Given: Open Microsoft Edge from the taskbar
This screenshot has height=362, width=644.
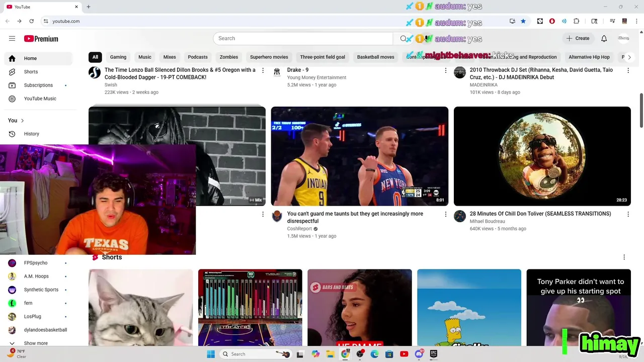Looking at the screenshot, I should 375,354.
